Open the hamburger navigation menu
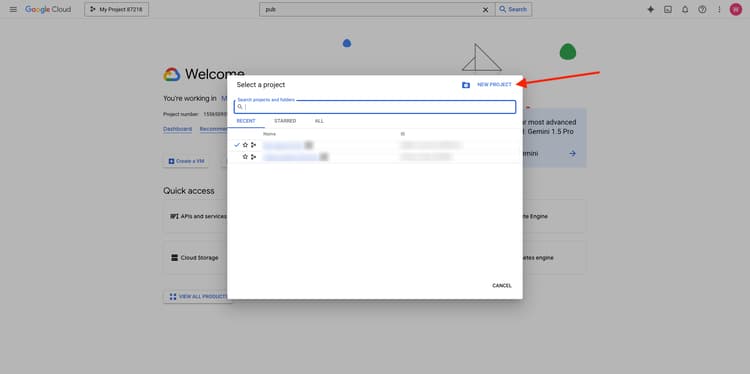The height and width of the screenshot is (374, 750). (13, 10)
